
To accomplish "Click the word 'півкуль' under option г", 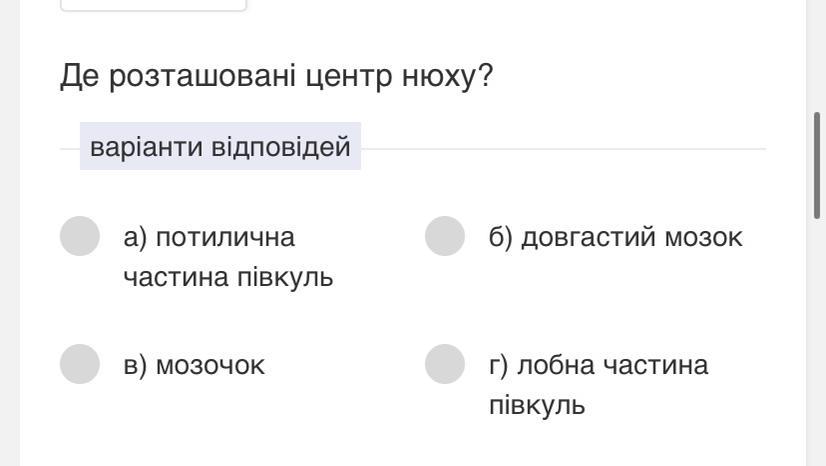I will (537, 405).
